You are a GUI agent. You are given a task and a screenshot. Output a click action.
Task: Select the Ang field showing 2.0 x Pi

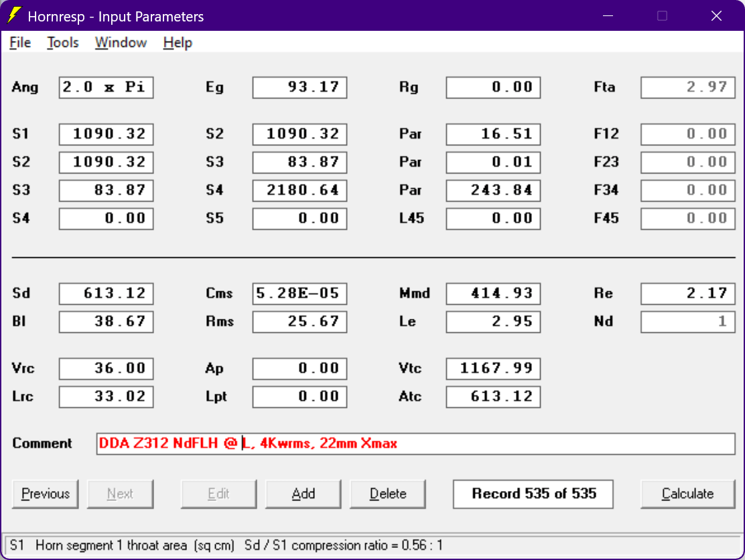(106, 87)
